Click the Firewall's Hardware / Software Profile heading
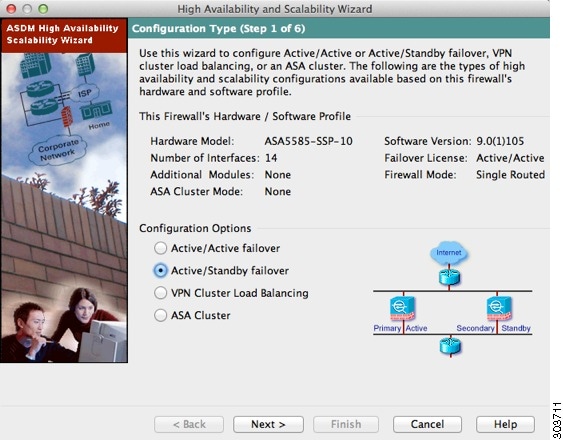Viewport: 563px width, 440px height. [245, 116]
